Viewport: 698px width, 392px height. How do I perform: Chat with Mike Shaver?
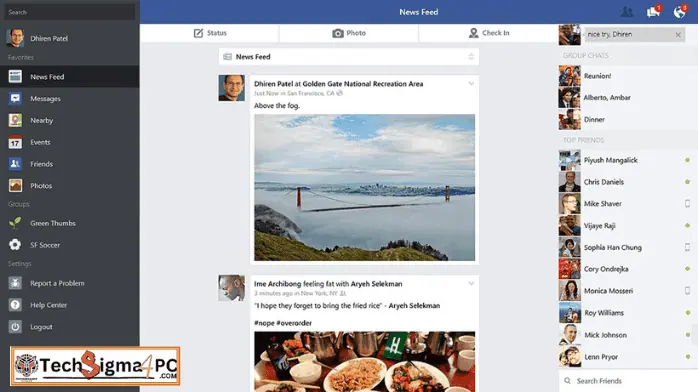pos(628,204)
